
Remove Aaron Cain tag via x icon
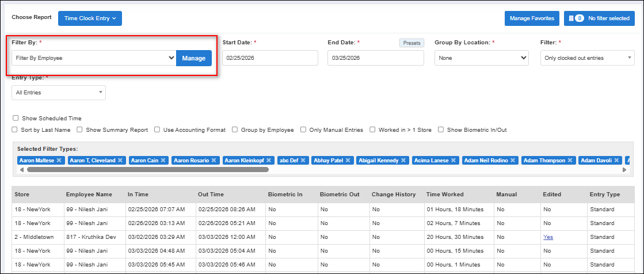pos(163,161)
